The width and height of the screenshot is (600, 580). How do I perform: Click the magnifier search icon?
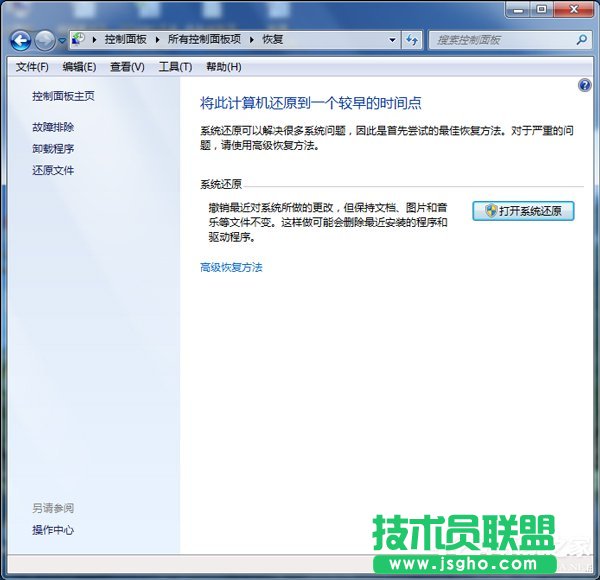pos(582,39)
